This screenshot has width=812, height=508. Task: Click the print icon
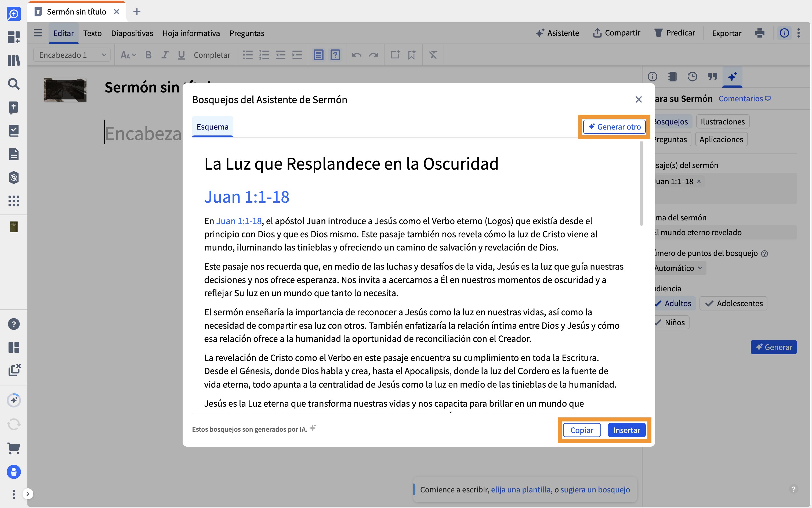(760, 33)
